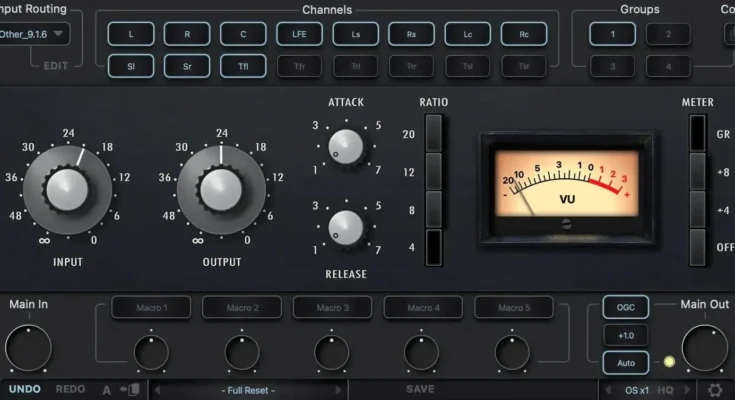The width and height of the screenshot is (735, 400).
Task: Go to previous preset with left arrow
Action: coord(157,389)
